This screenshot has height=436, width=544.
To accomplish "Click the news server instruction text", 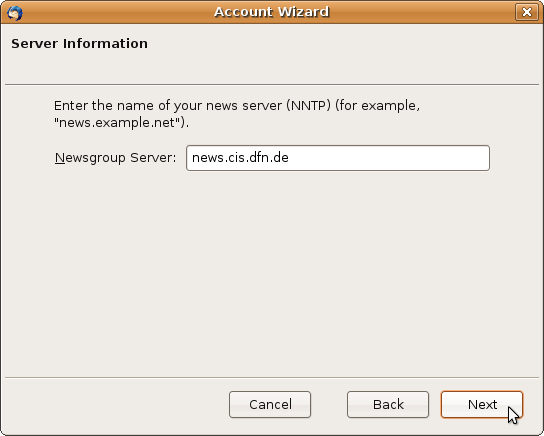I will (237, 114).
